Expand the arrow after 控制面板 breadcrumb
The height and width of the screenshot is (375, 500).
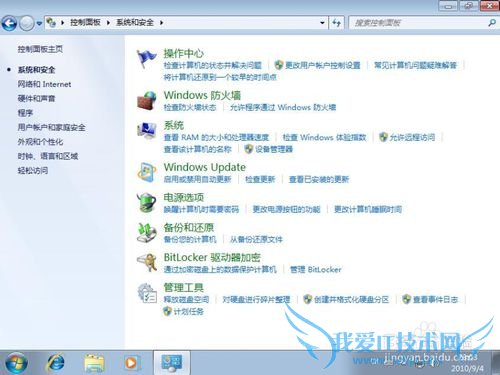click(x=108, y=23)
